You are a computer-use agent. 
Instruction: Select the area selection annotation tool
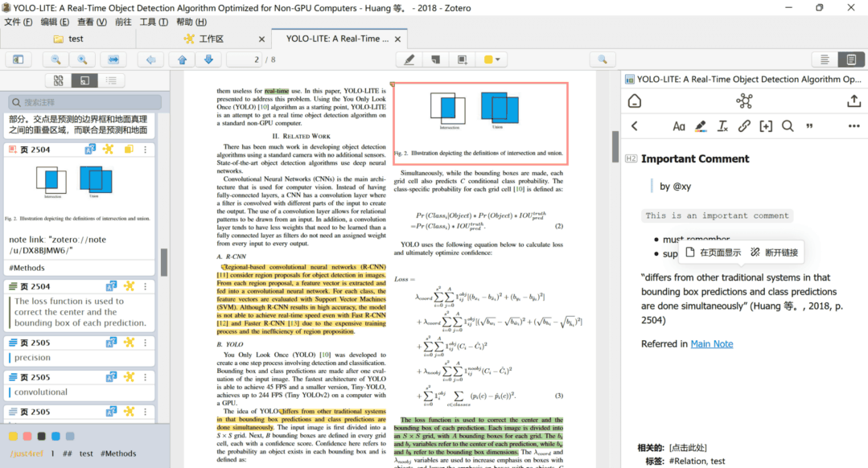click(462, 60)
